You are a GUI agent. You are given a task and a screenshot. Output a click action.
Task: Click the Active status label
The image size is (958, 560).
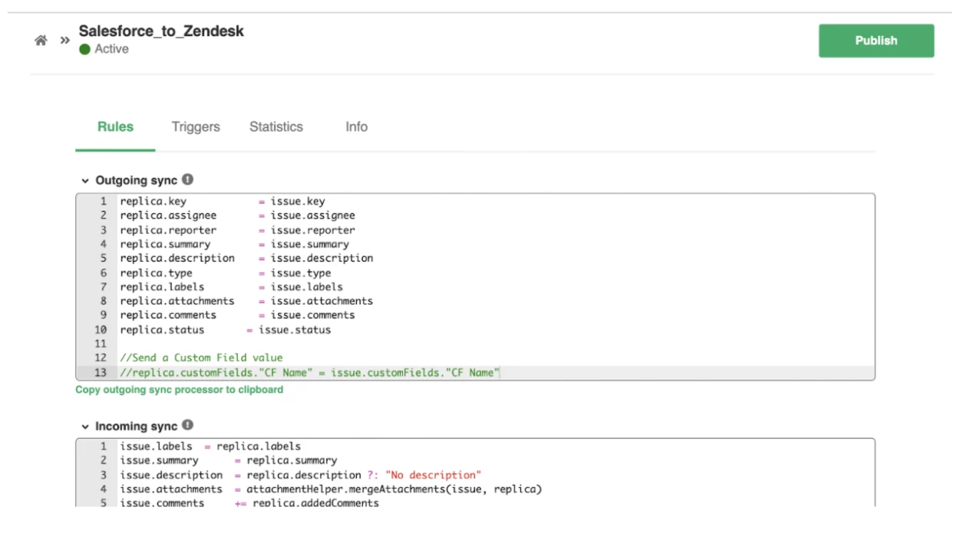click(111, 49)
